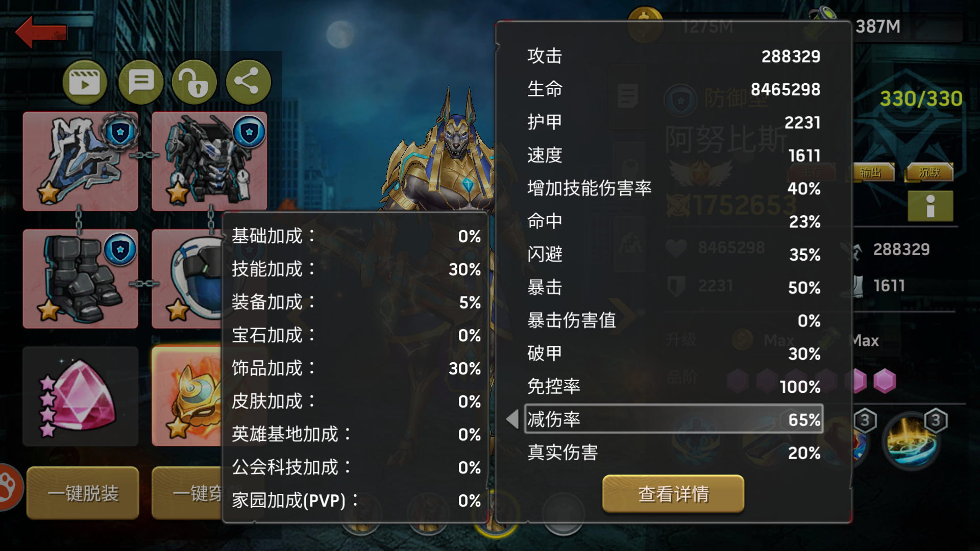980x551 pixels.
Task: Open the pink gemstone slot
Action: tap(80, 396)
